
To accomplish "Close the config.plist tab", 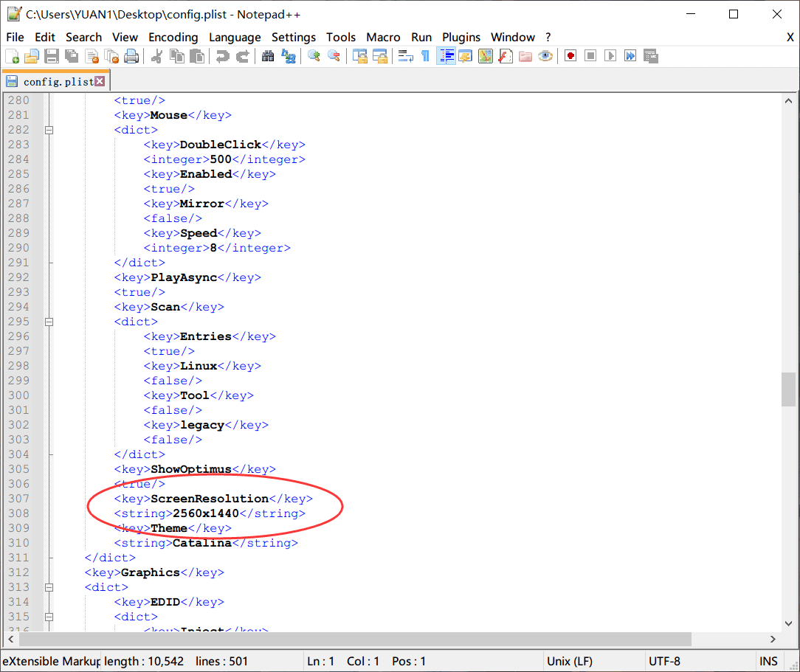I will pyautogui.click(x=100, y=82).
